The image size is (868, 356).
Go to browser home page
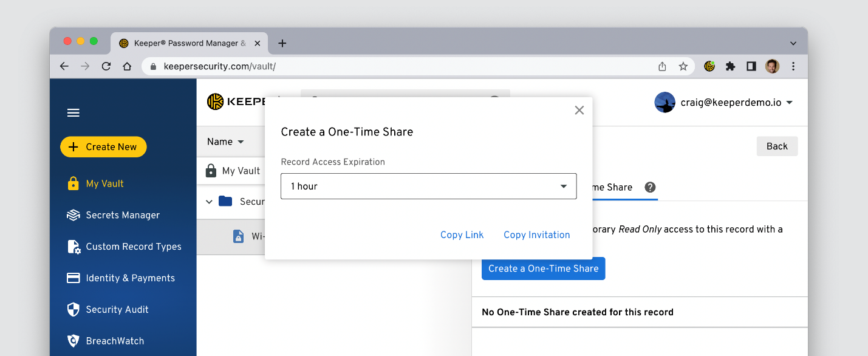pos(126,67)
